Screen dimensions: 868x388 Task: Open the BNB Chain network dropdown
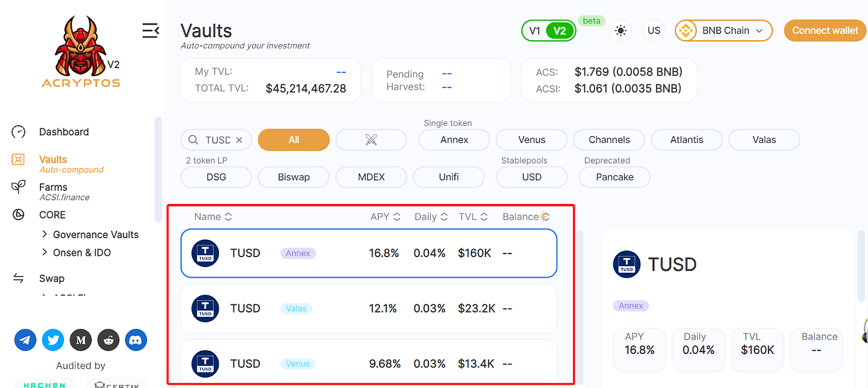tap(724, 30)
